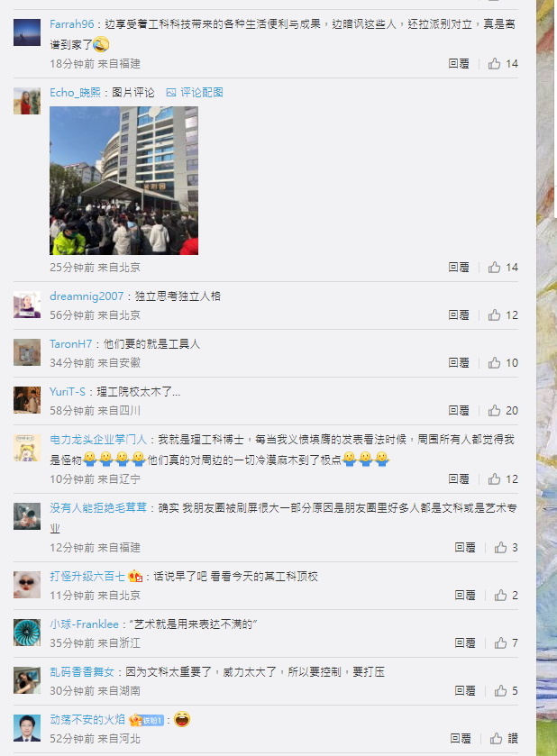Click thumbs-up on dreamnig2007's comment
The width and height of the screenshot is (557, 756).
[x=503, y=314]
